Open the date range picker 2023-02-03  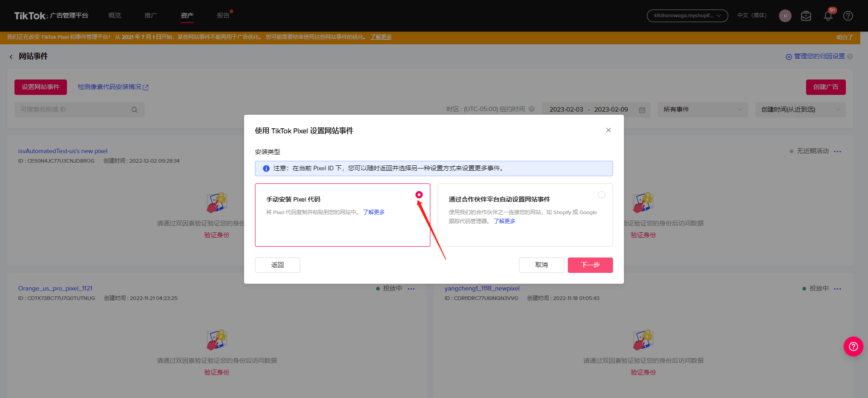pos(596,110)
